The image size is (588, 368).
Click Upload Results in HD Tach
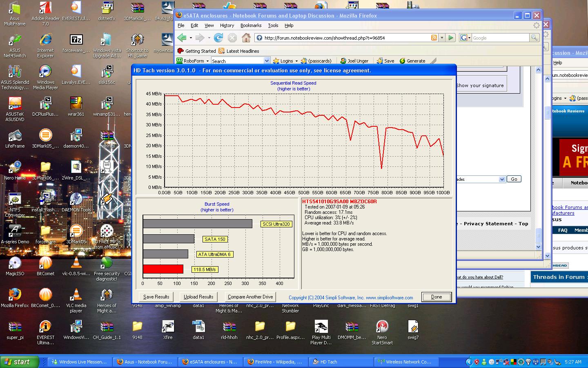click(x=198, y=297)
